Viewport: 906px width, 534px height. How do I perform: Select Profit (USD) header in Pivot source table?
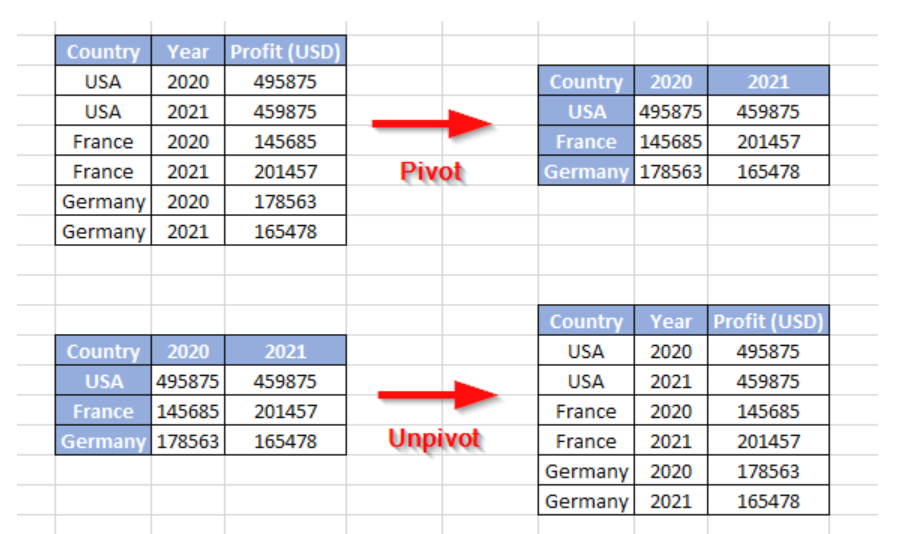(285, 51)
